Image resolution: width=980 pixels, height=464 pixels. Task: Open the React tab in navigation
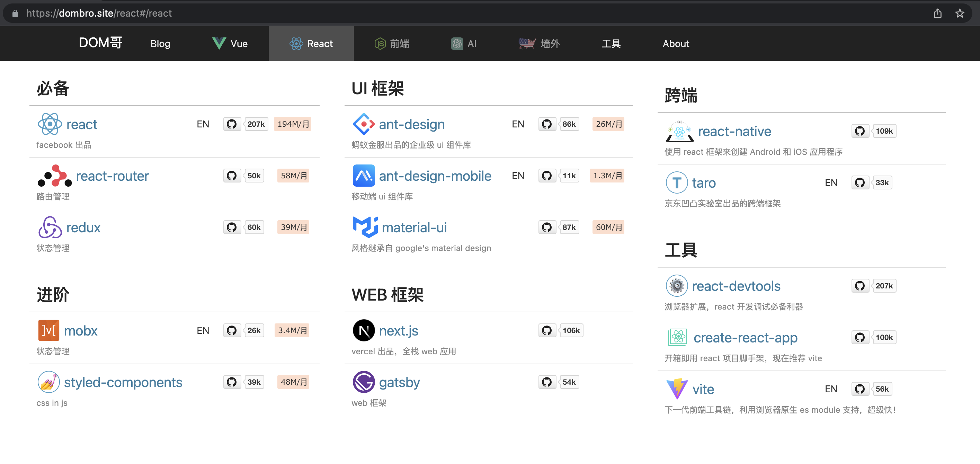coord(311,43)
